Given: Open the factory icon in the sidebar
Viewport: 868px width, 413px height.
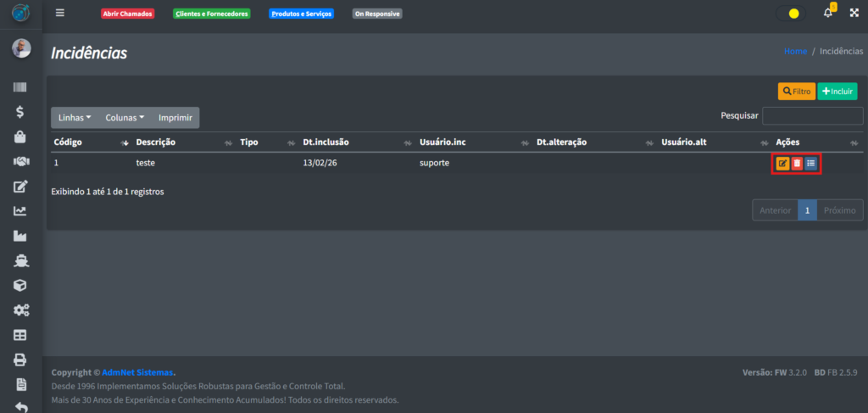Looking at the screenshot, I should pyautogui.click(x=20, y=237).
